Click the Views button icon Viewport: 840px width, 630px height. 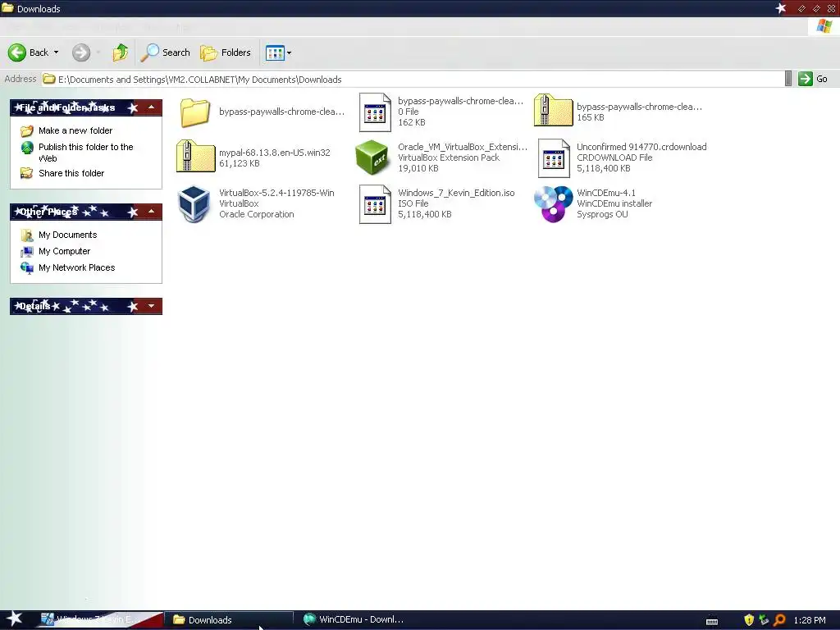click(275, 52)
